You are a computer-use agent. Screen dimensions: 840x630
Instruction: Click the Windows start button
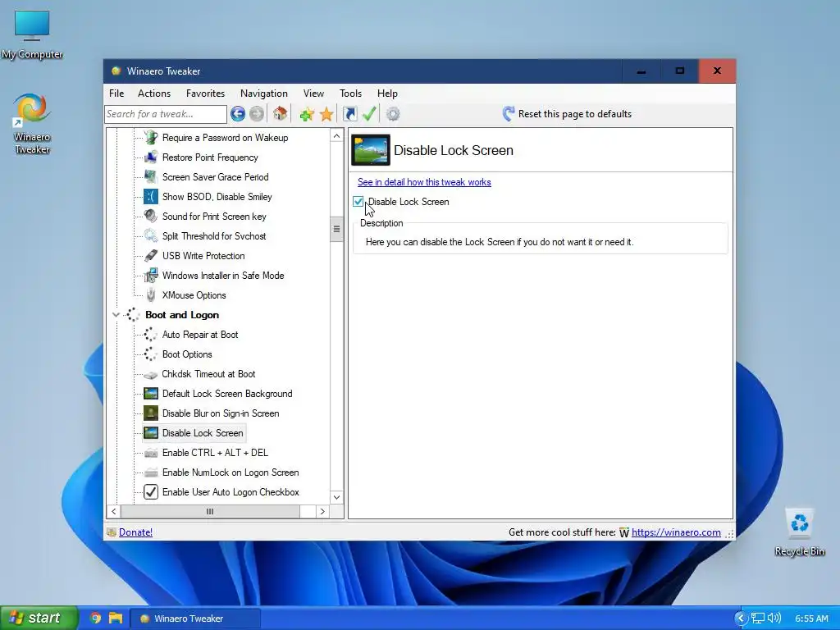pos(39,618)
